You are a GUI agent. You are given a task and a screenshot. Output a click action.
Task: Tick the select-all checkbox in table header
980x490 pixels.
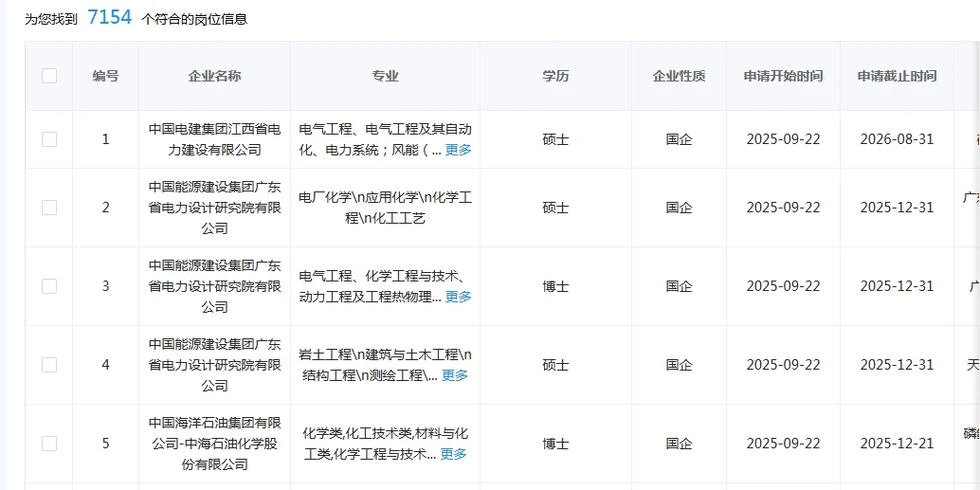[x=49, y=76]
